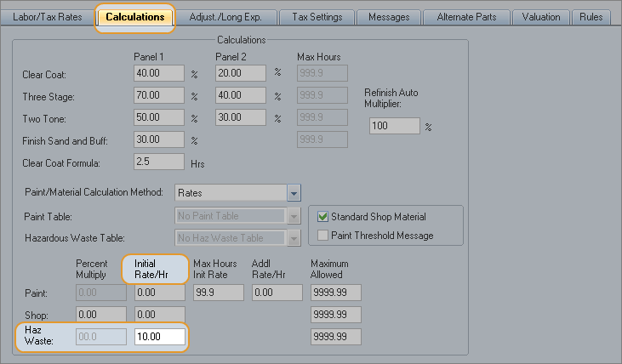This screenshot has width=622, height=364.
Task: Select the Refinish Auto Multiplier field
Action: [394, 126]
